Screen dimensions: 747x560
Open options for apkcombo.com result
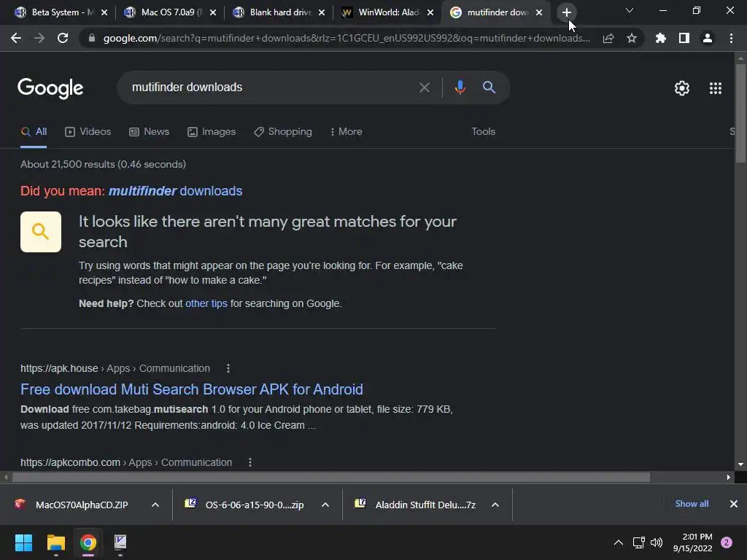(250, 462)
